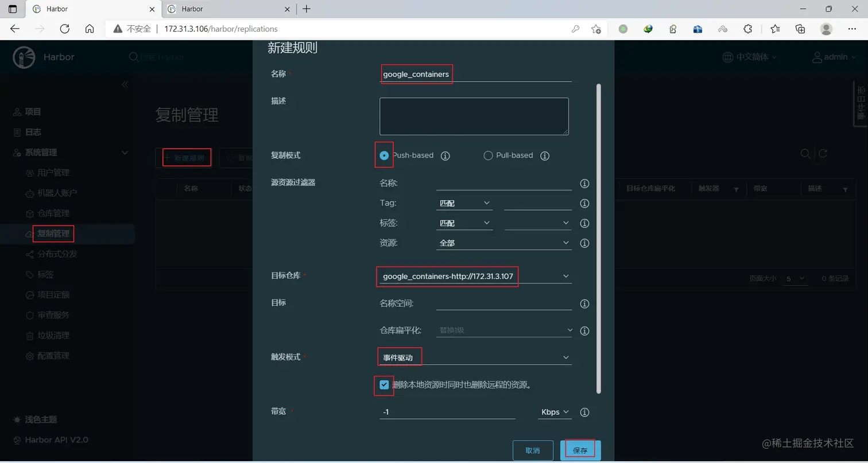Click the browser refresh icon

point(64,29)
